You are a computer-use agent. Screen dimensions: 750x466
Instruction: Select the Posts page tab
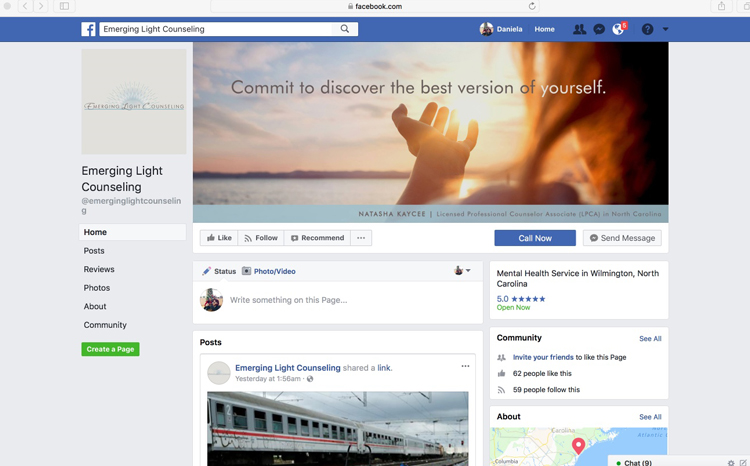coord(94,251)
